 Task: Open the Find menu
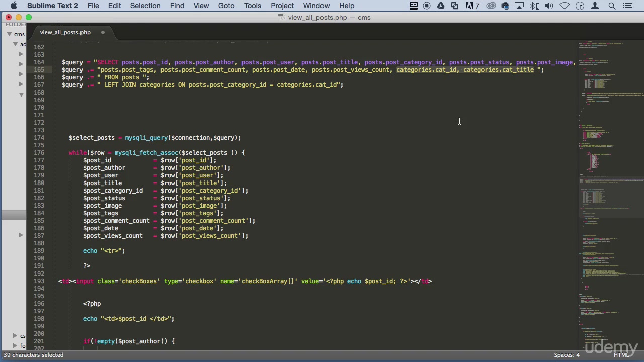pyautogui.click(x=177, y=6)
